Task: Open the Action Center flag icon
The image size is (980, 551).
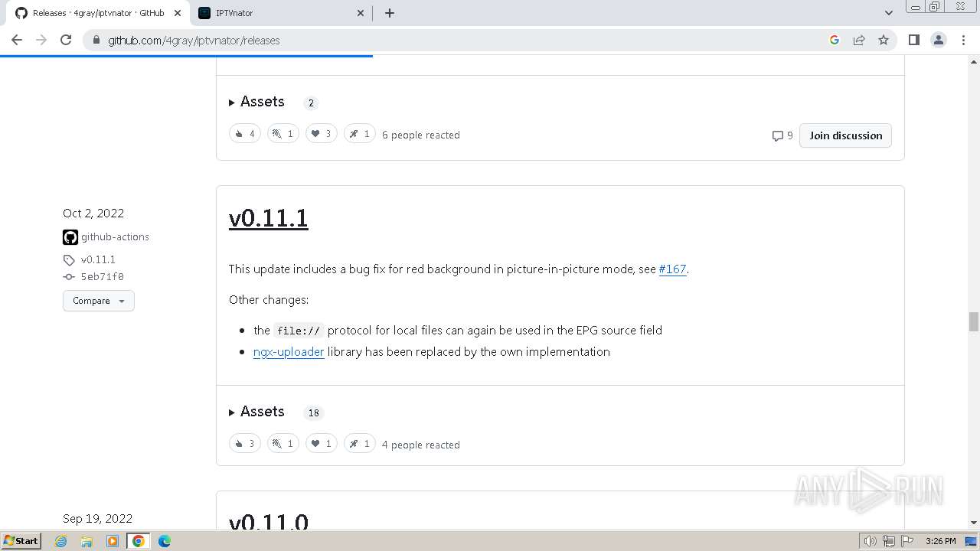Action: click(x=907, y=541)
